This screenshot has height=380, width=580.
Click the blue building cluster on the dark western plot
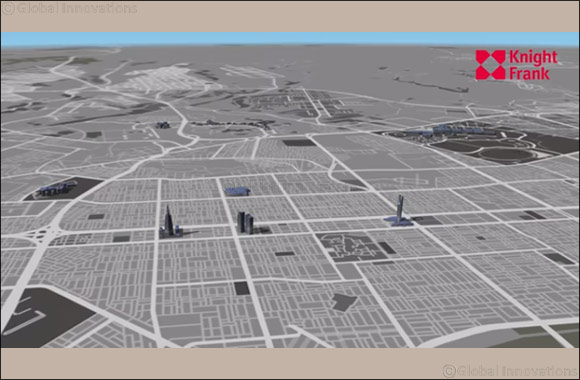(x=56, y=189)
